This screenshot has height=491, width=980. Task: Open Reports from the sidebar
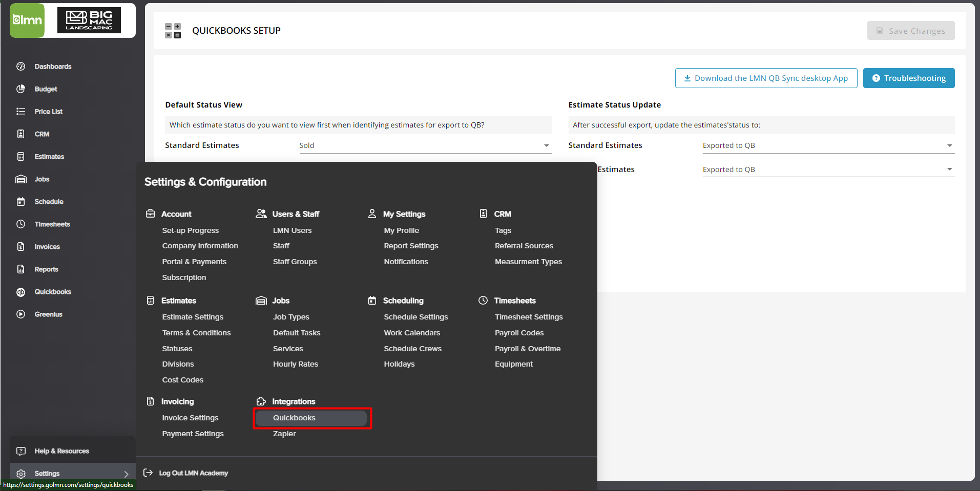[46, 269]
